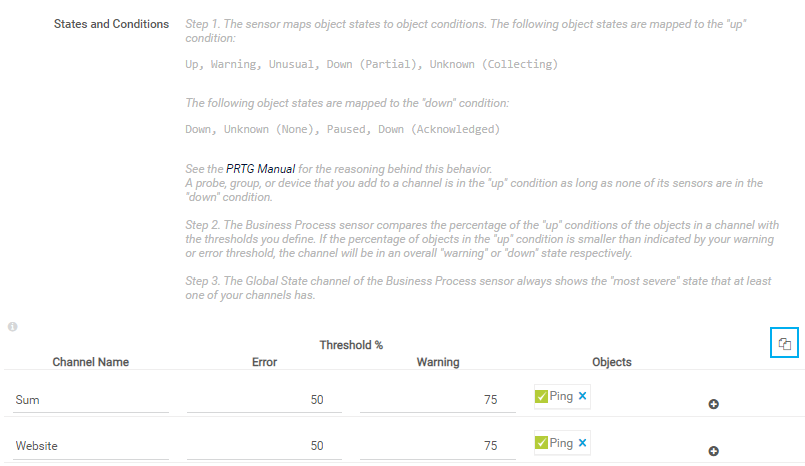805x466 pixels.
Task: Edit the Sum channel name field
Action: pyautogui.click(x=91, y=400)
